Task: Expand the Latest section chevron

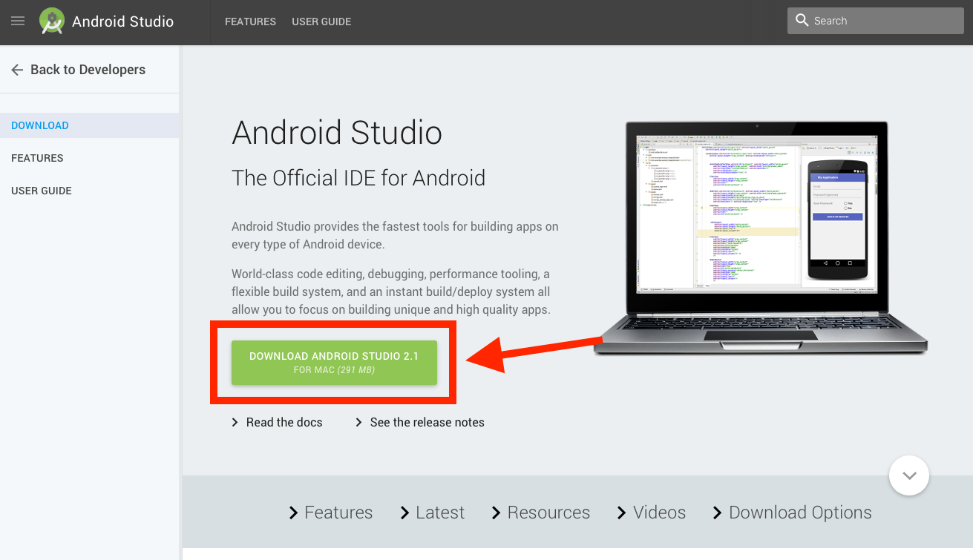Action: coord(404,513)
